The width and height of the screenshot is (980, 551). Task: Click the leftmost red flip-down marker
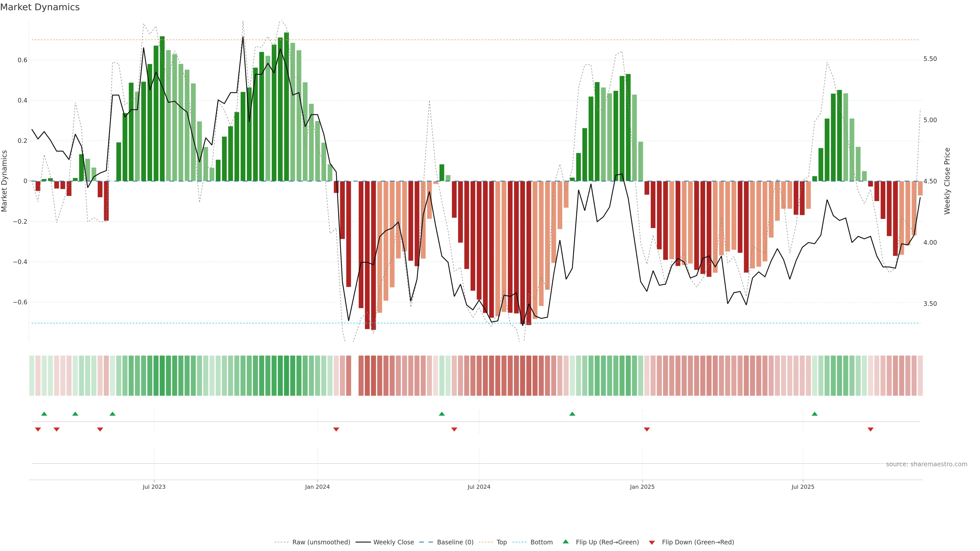click(38, 429)
